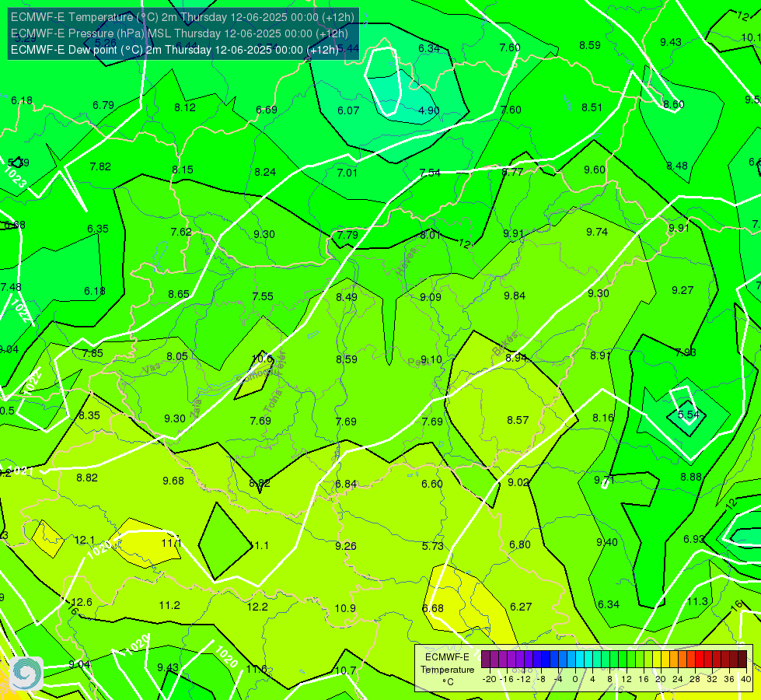Click the 9.26 dew point value
The height and width of the screenshot is (700, 761).
[x=346, y=547]
